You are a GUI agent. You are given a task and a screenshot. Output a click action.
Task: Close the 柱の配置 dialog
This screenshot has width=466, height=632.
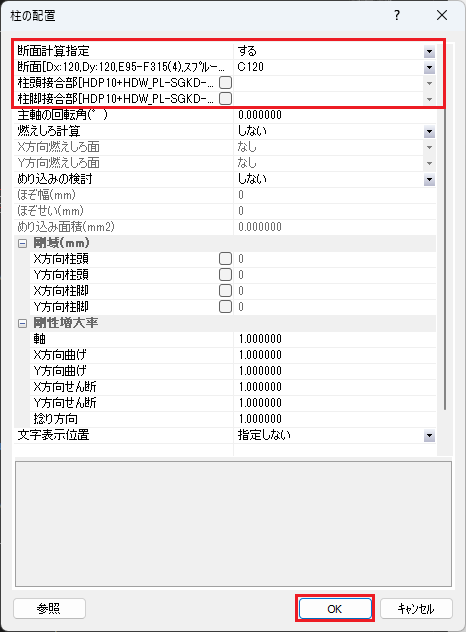tap(442, 15)
